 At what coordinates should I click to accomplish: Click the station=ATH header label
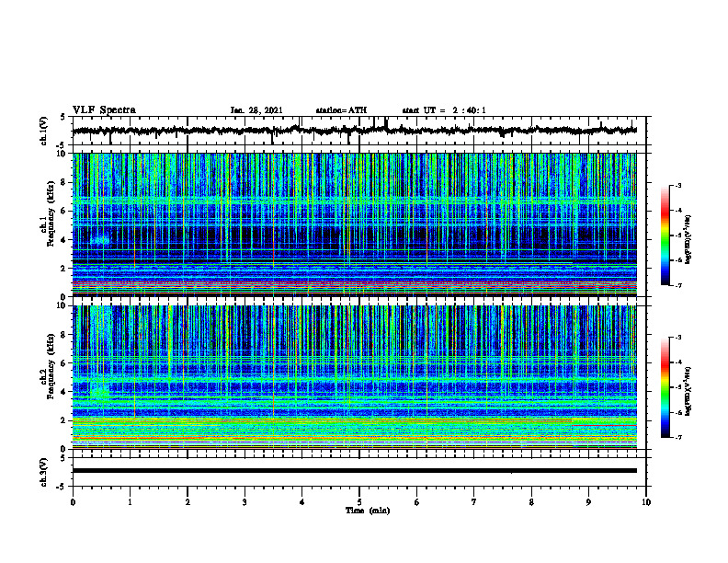[341, 110]
